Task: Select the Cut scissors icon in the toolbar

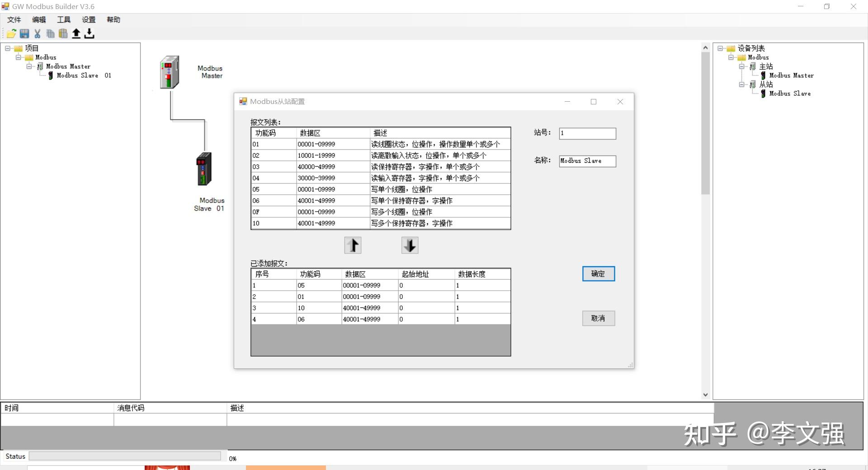Action: coord(37,33)
